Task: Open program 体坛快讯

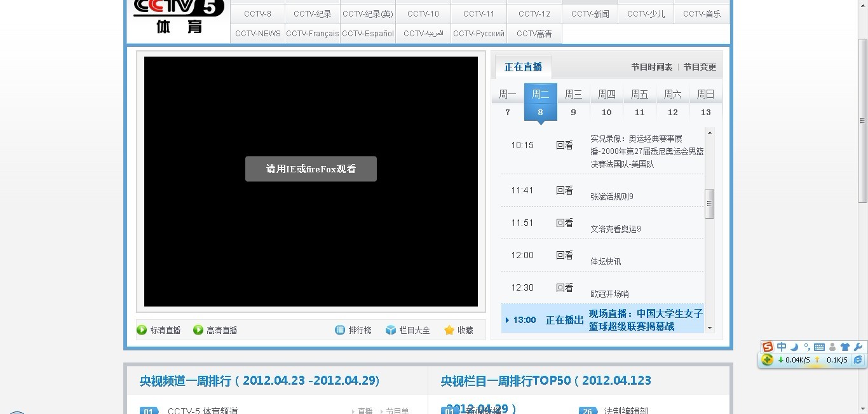Action: 606,261
